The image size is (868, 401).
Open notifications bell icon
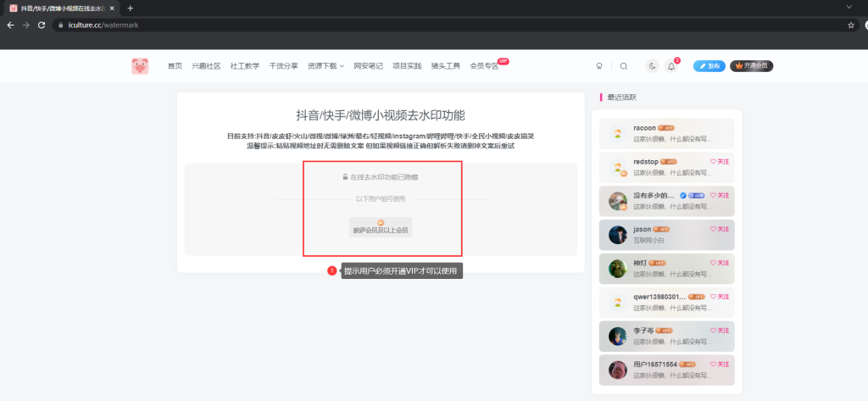pyautogui.click(x=671, y=66)
